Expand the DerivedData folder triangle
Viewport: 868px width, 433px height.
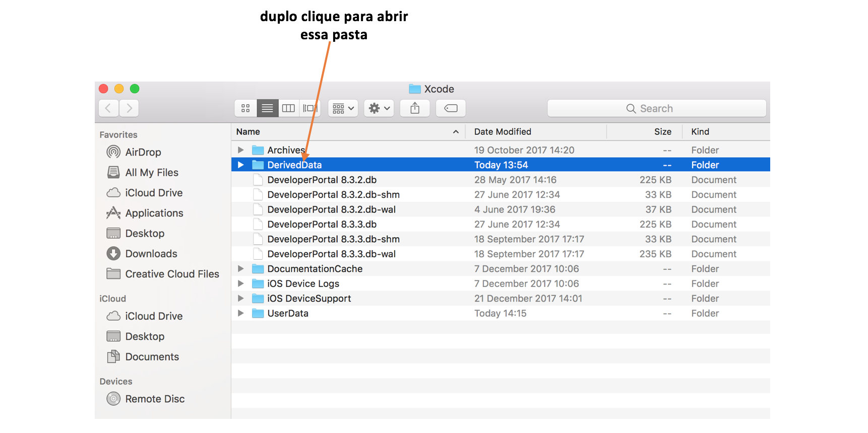241,165
